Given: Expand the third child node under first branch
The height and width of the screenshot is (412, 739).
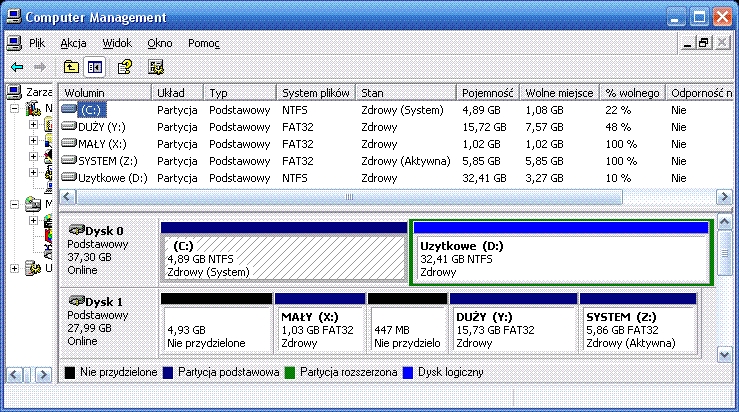Looking at the screenshot, I should point(33,157).
